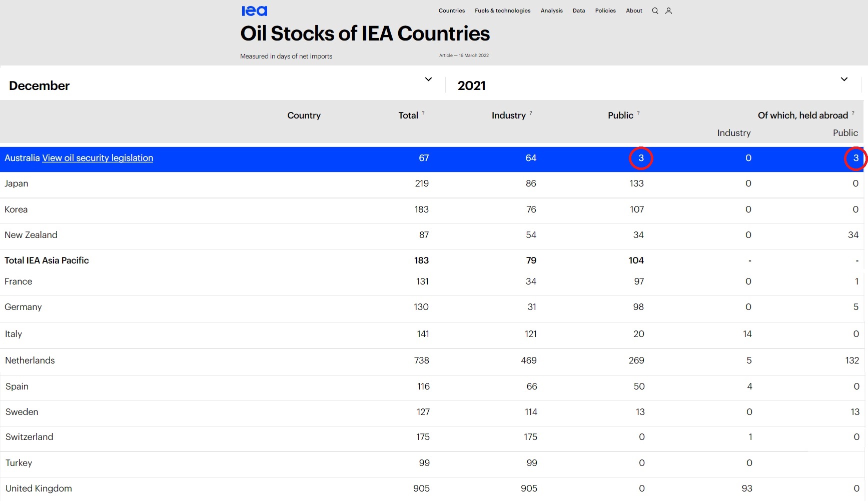Click Italy's industry held abroad 14
This screenshot has height=504, width=868.
[747, 334]
